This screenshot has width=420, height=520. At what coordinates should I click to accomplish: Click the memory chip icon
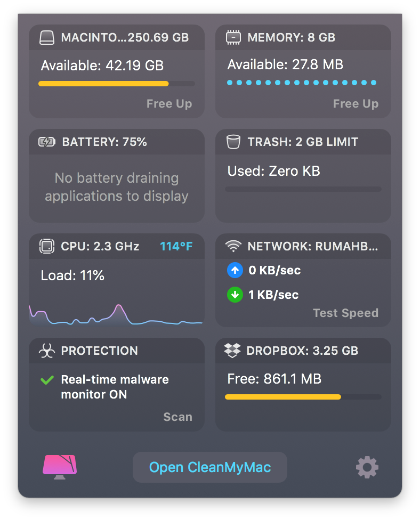[x=233, y=37]
